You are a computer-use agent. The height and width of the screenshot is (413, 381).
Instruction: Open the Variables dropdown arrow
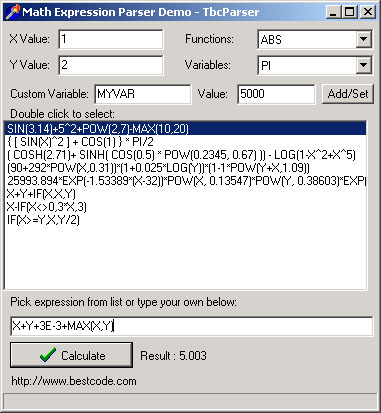point(363,65)
